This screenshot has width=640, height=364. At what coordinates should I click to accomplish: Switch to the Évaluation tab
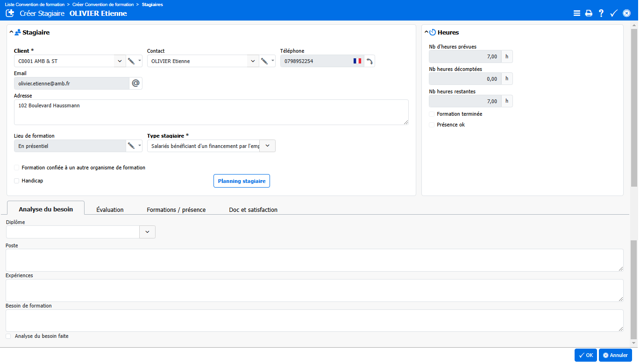pyautogui.click(x=110, y=210)
